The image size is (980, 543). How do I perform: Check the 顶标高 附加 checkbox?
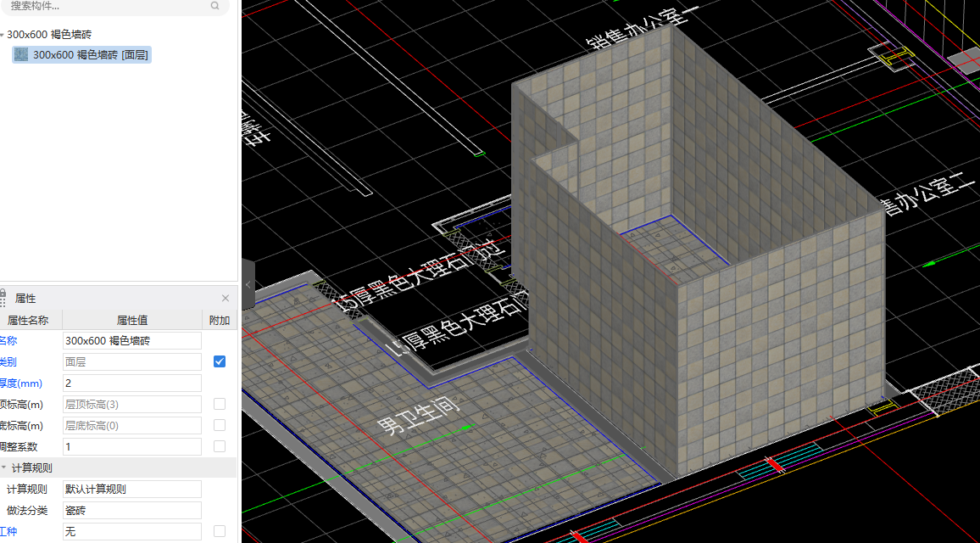(220, 404)
